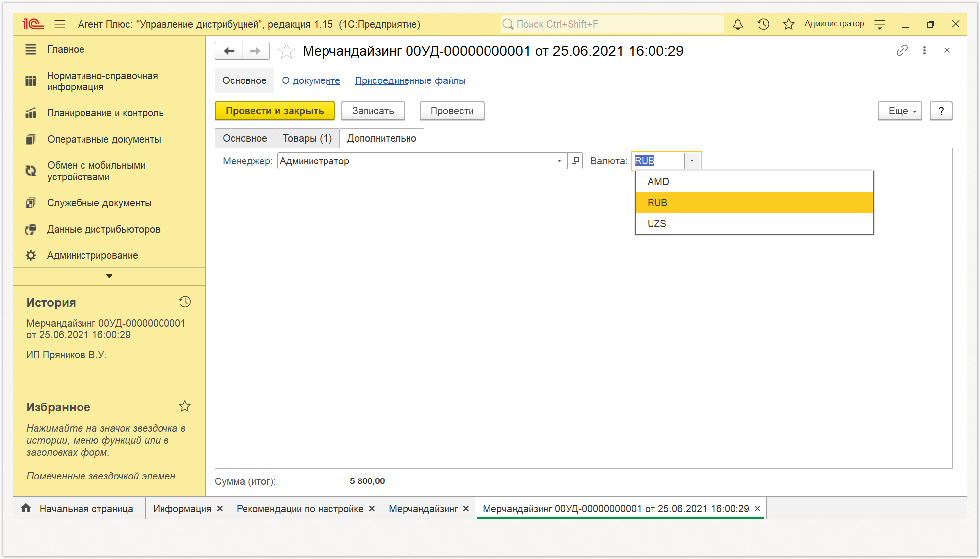Open Планирование и контроль section
Image resolution: width=980 pixels, height=559 pixels.
coord(105,113)
